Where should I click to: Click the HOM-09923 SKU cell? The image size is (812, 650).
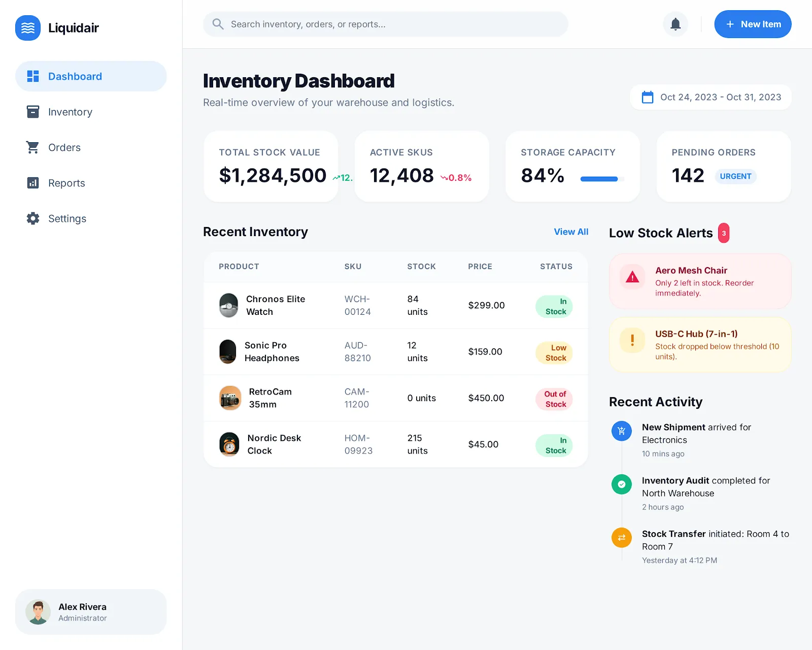tap(358, 444)
